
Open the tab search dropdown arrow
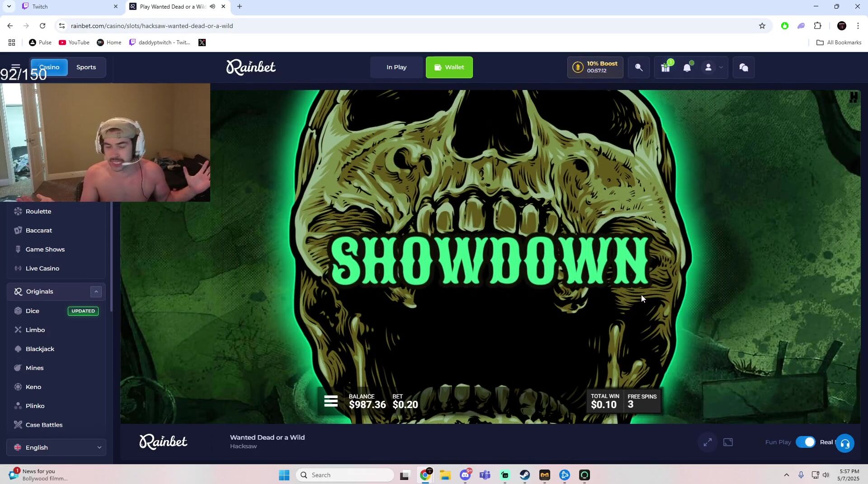coord(9,6)
